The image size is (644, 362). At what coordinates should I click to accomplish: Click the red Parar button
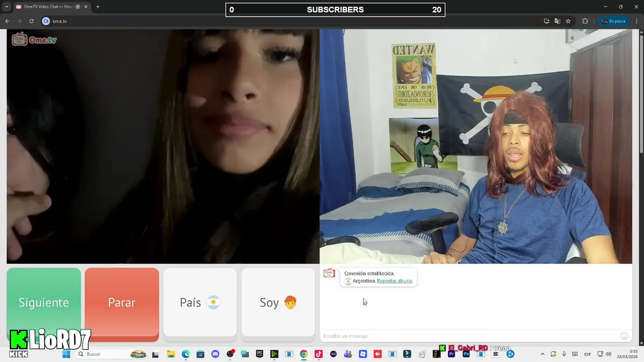(x=122, y=302)
